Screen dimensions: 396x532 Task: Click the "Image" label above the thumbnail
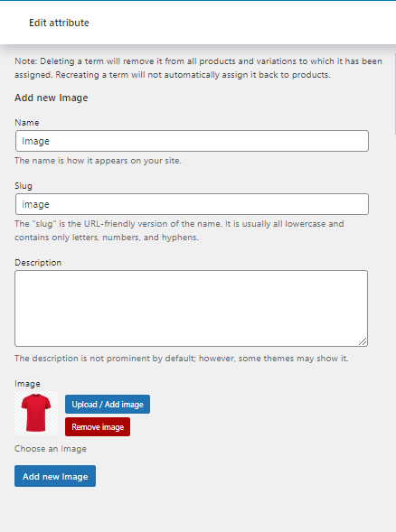(x=27, y=384)
